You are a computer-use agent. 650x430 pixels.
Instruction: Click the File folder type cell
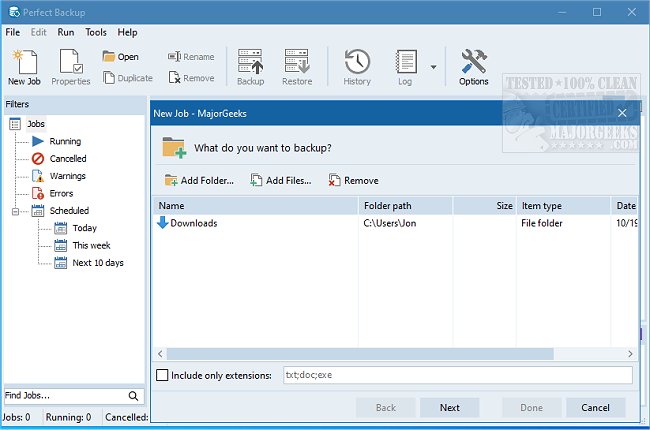[x=541, y=223]
